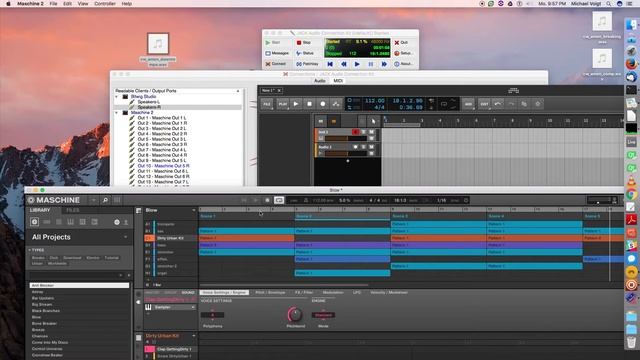
Task: Click the Stop button in Bitwig transport
Action: 309,104
